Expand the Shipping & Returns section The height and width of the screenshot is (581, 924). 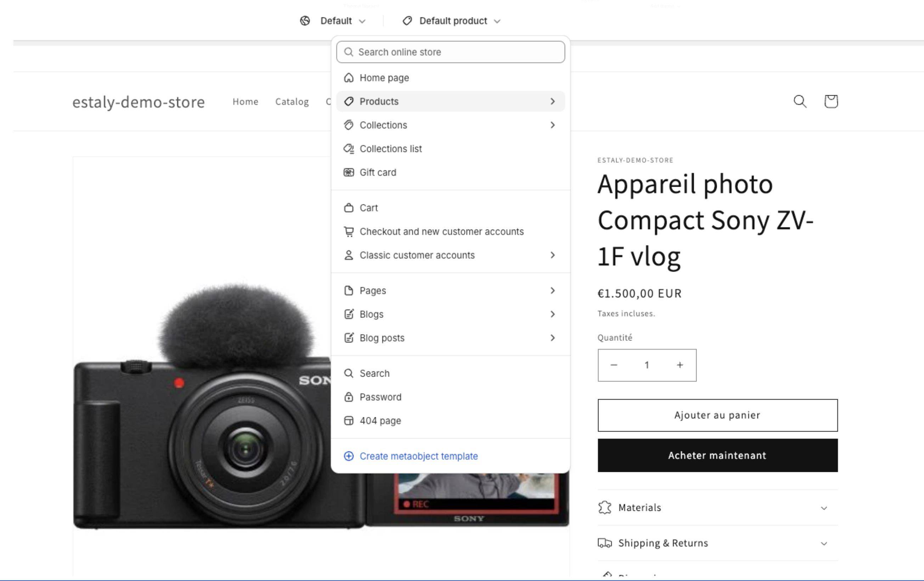click(x=717, y=543)
